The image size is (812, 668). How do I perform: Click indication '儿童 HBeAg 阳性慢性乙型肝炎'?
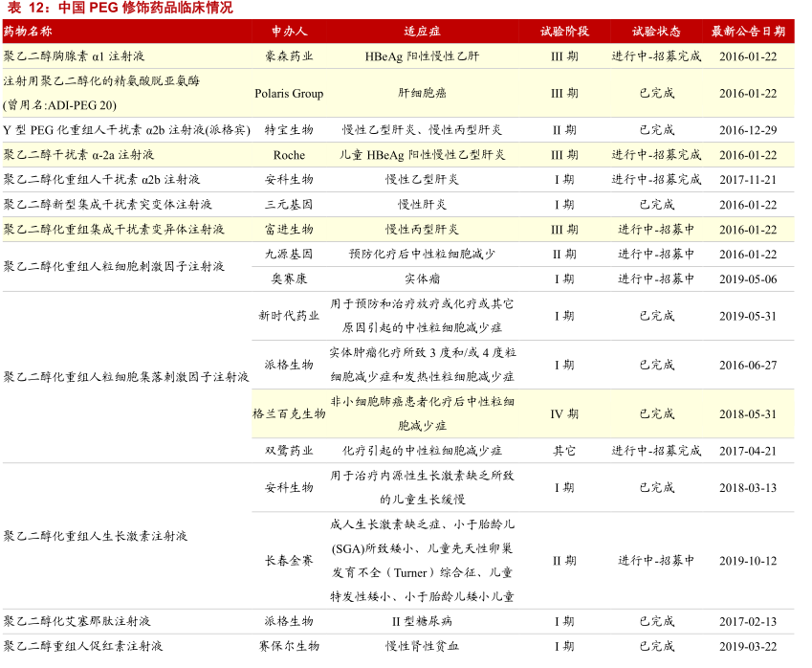click(x=422, y=155)
